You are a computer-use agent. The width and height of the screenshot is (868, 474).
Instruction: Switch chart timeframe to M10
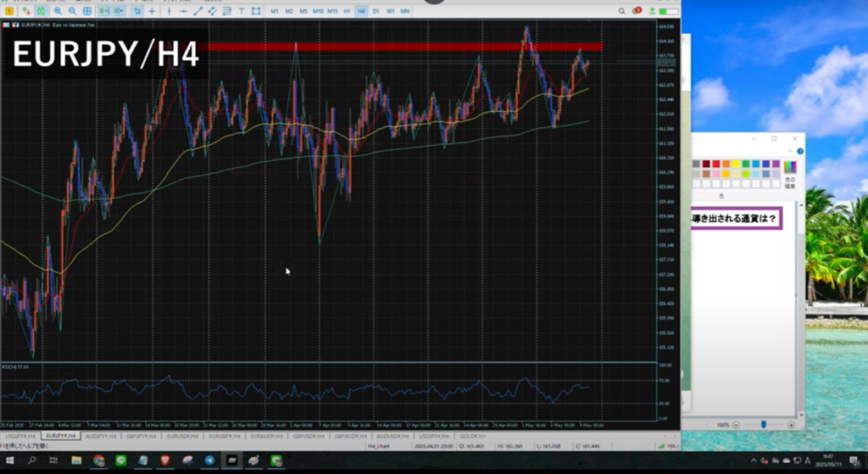[x=318, y=11]
